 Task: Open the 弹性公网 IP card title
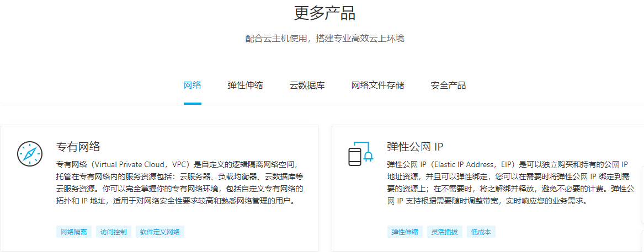coord(415,147)
